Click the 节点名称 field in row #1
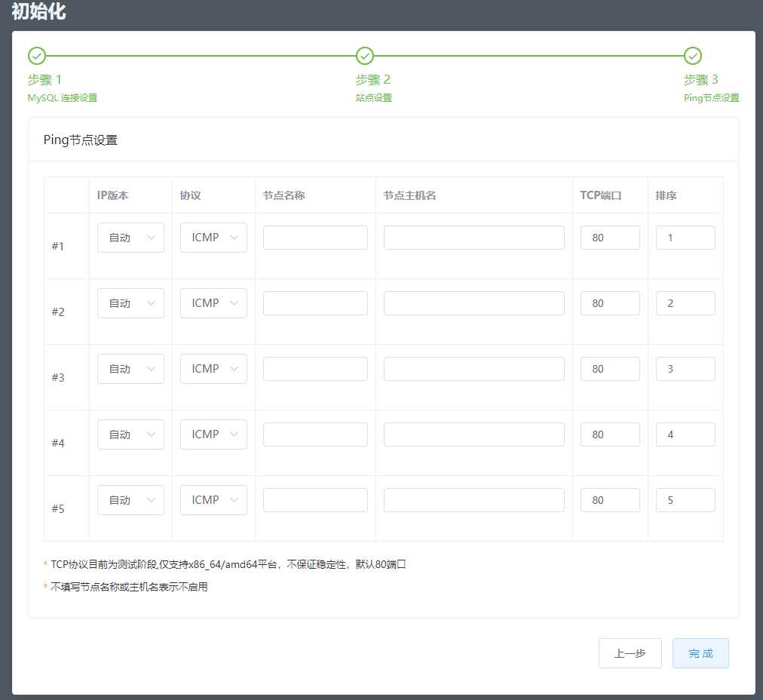The height and width of the screenshot is (700, 763). [x=315, y=238]
